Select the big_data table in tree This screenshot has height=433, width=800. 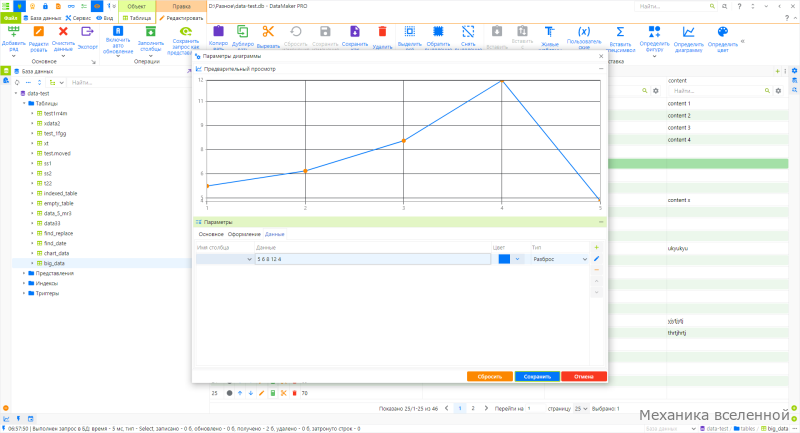pos(54,263)
